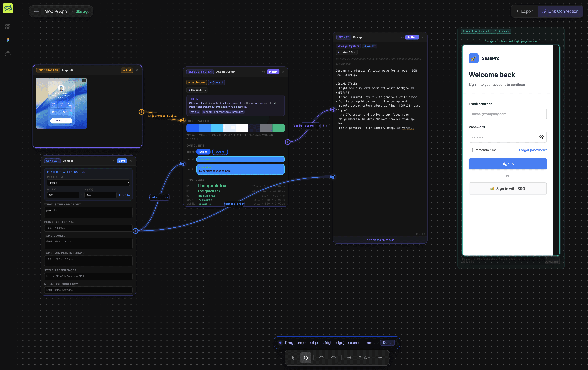Click the green color swatch in the palette
Viewport: 588px width, 370px height.
tap(278, 128)
